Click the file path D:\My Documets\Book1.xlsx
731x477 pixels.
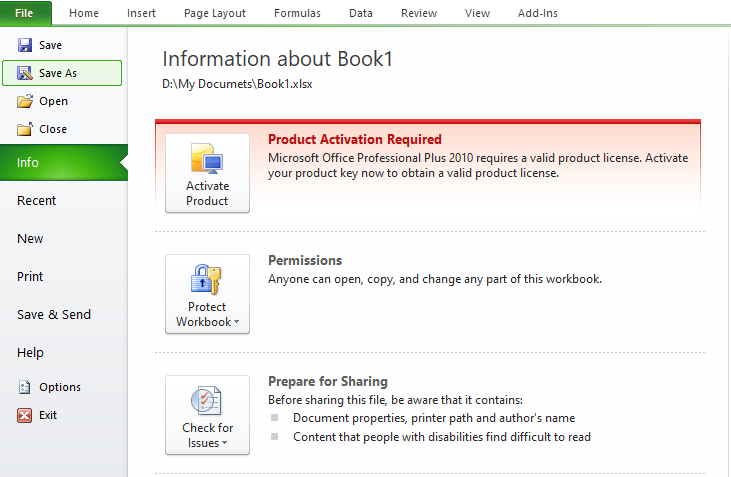(237, 84)
